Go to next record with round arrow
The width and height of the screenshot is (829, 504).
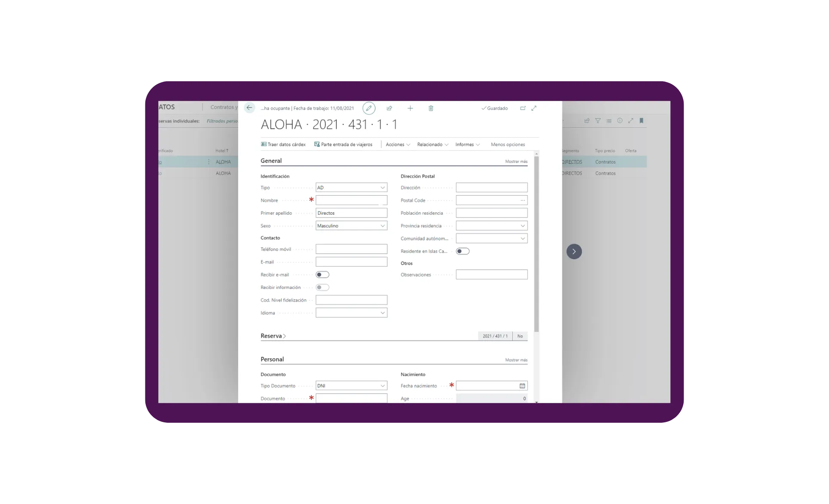pos(574,252)
